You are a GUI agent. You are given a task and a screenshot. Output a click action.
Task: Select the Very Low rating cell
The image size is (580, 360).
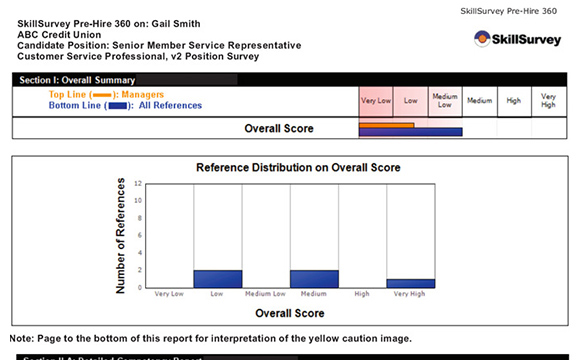pos(375,101)
